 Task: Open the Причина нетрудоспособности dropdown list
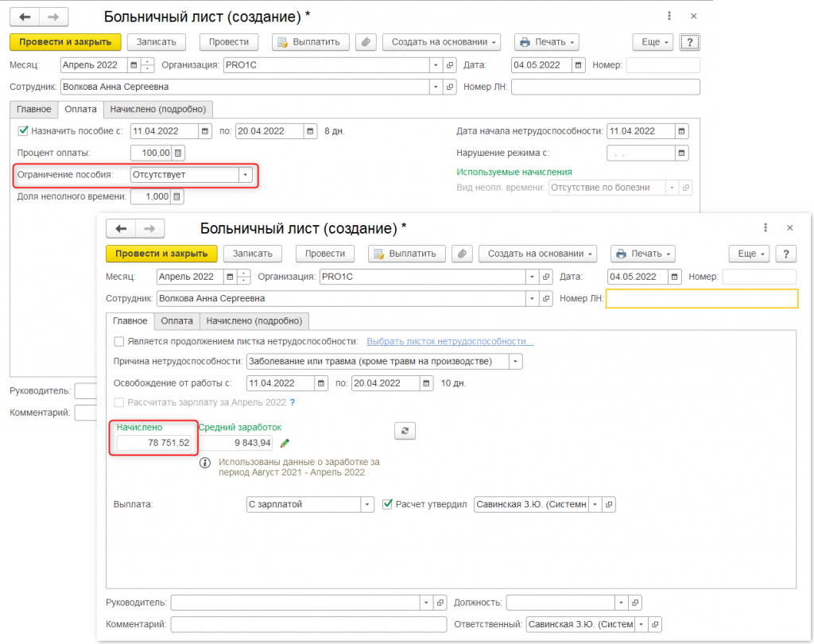click(x=515, y=362)
